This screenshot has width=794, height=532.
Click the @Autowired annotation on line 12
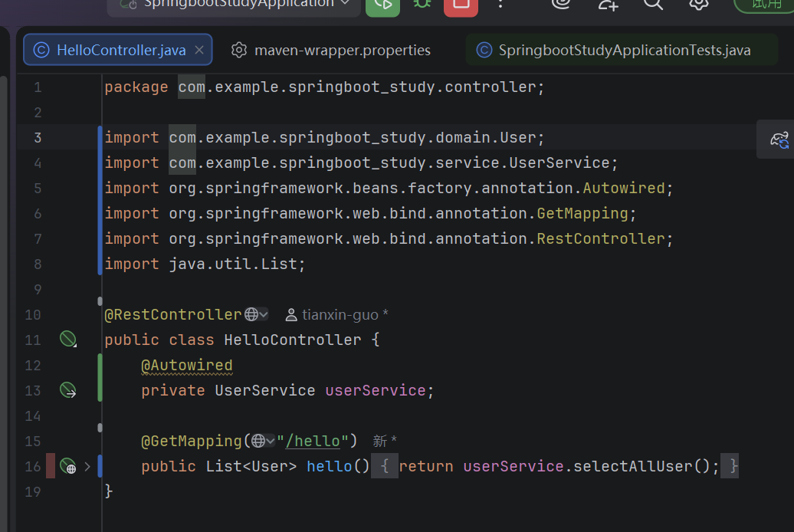(187, 366)
